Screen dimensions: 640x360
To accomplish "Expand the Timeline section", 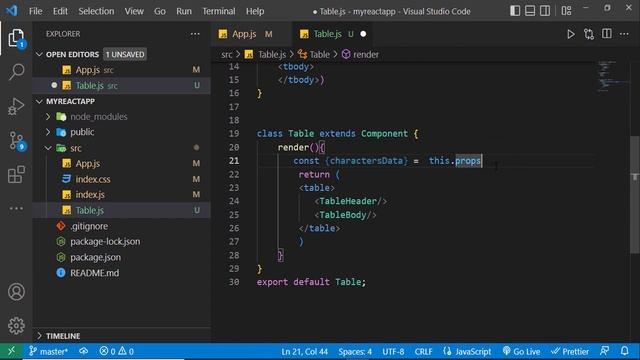I will point(121,336).
